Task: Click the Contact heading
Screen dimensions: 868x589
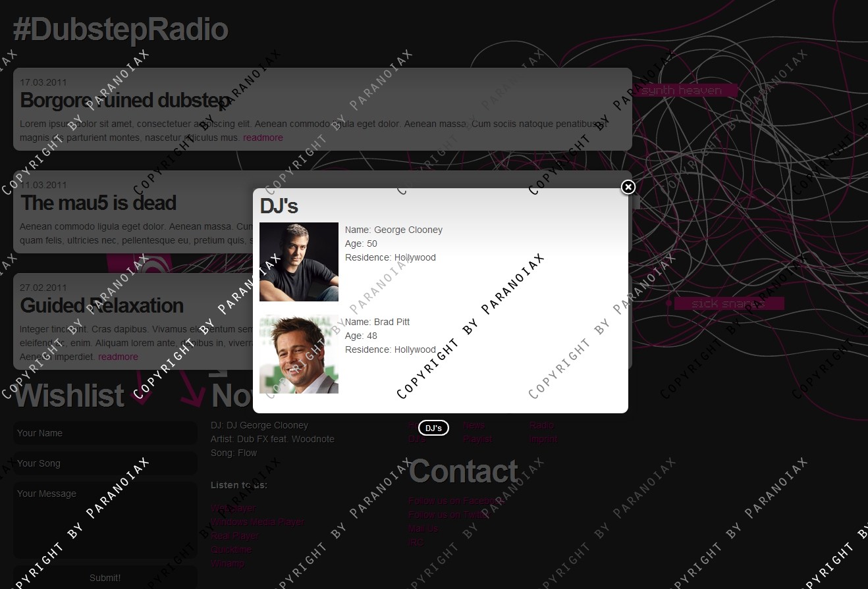Action: (463, 472)
